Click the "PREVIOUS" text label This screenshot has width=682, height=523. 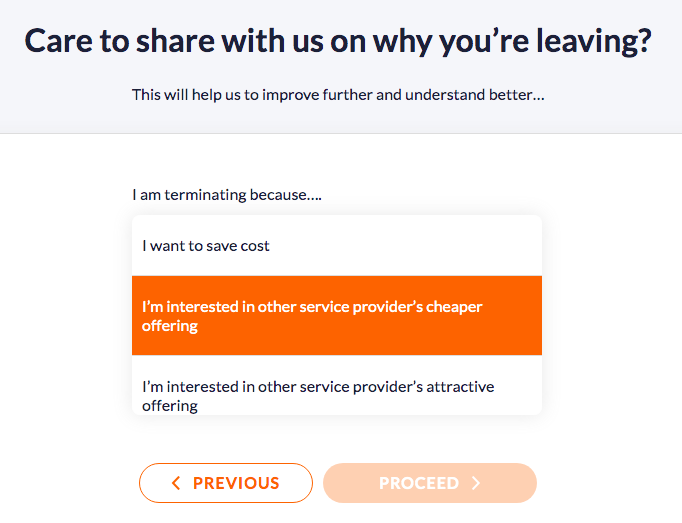(x=236, y=483)
